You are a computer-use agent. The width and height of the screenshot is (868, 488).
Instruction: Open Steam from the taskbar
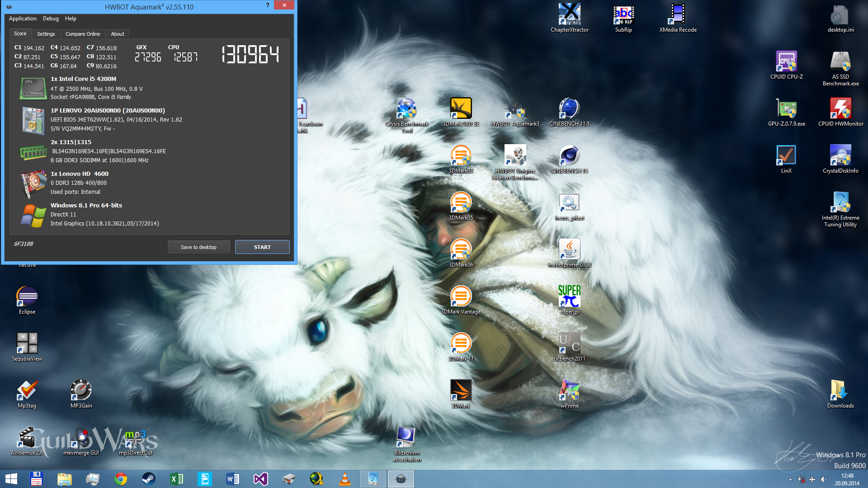(x=149, y=479)
